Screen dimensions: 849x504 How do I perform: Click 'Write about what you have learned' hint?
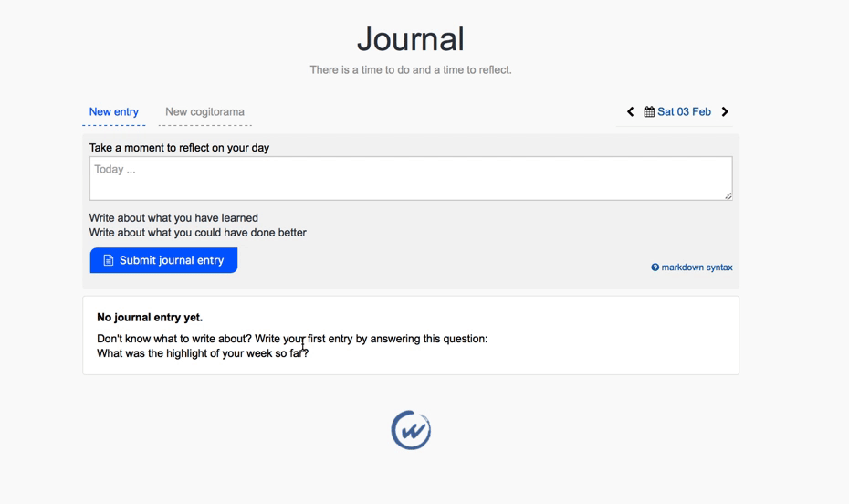173,218
